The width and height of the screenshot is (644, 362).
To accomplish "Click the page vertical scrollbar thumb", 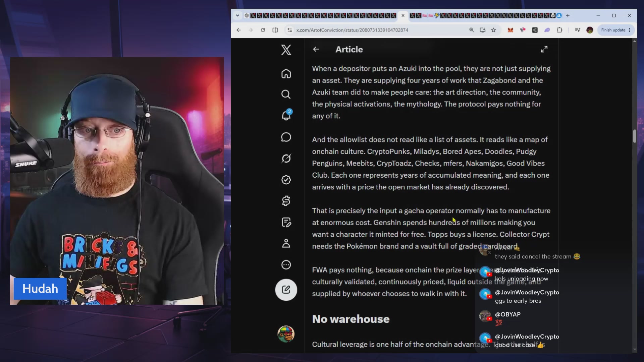I will click(x=634, y=136).
